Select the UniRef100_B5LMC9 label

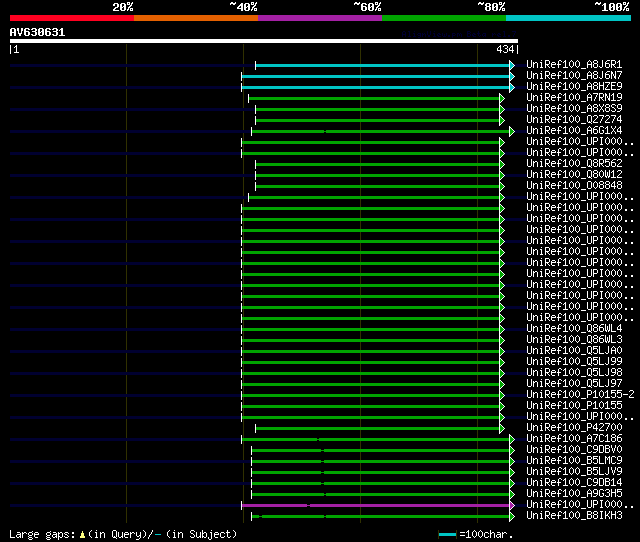(x=574, y=461)
